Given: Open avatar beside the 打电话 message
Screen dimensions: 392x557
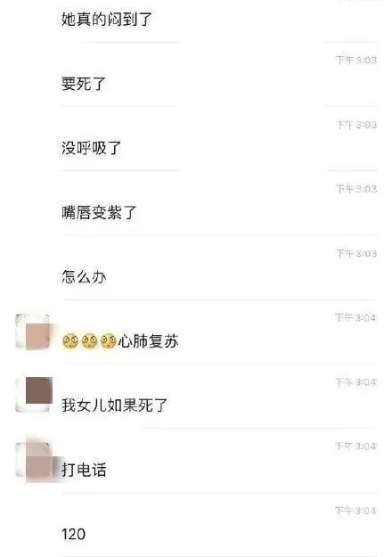Looking at the screenshot, I should pyautogui.click(x=34, y=460).
